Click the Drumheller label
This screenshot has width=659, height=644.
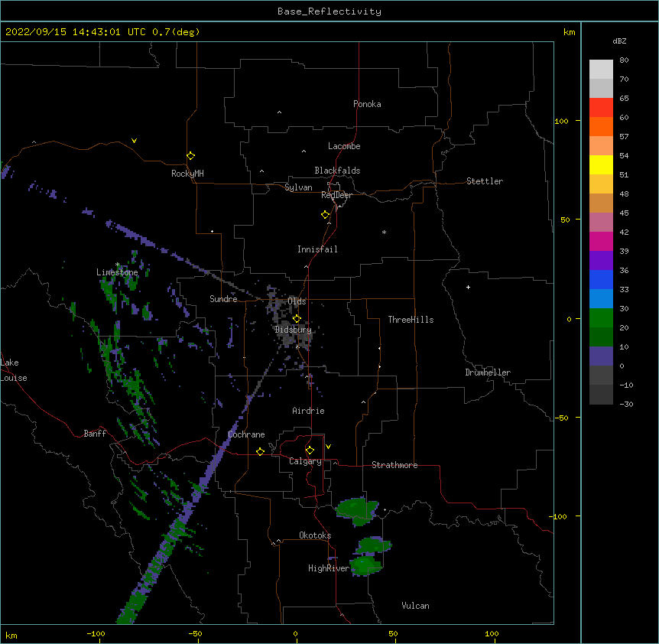click(x=488, y=372)
